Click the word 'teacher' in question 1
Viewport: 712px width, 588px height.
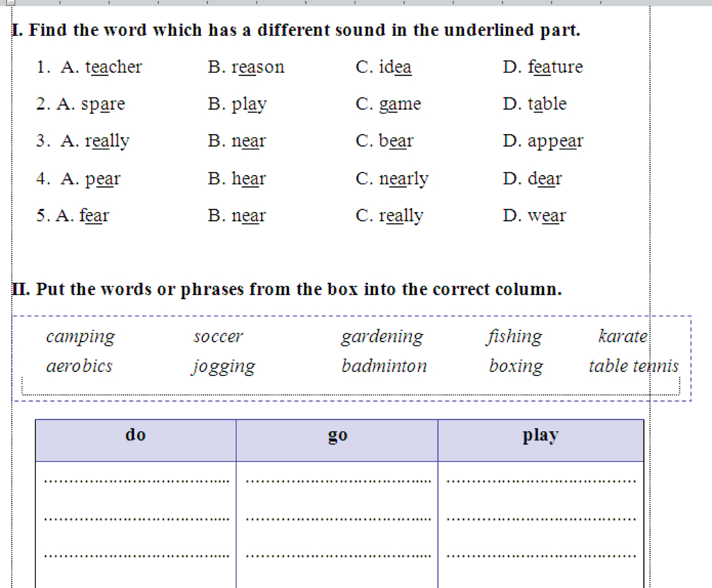pyautogui.click(x=113, y=67)
